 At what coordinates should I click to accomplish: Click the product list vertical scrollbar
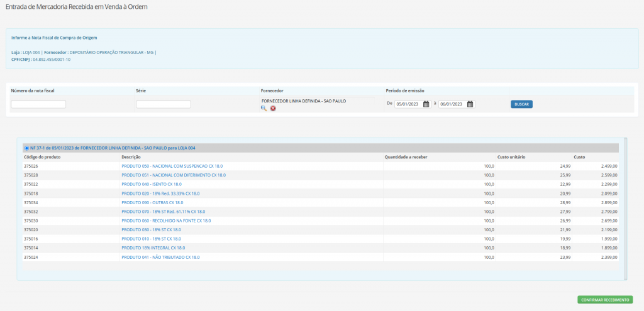click(626, 209)
